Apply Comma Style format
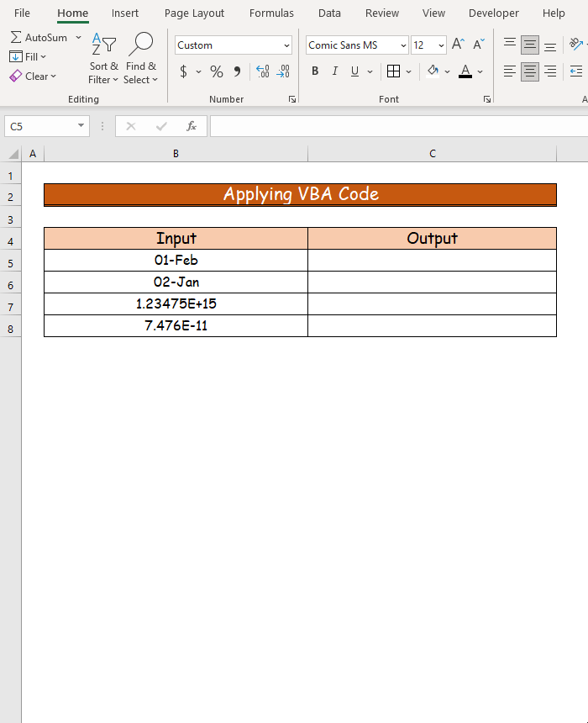 coord(238,71)
